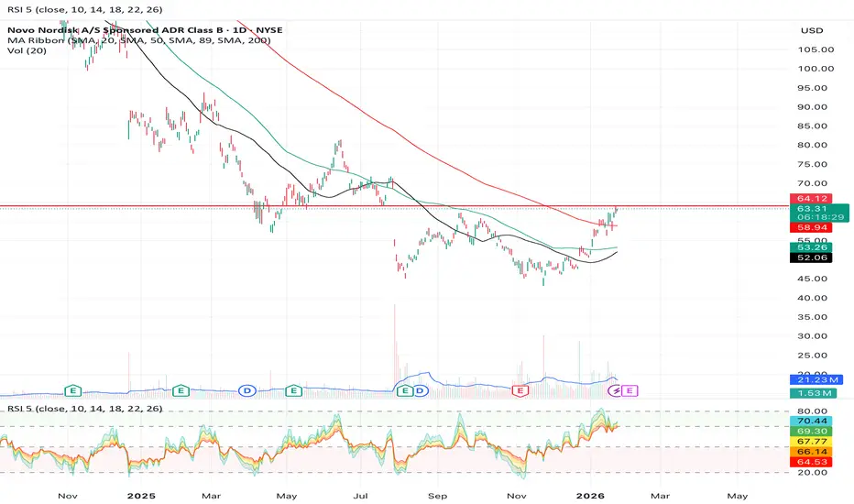Click the 70.44 RSI value label
854x504 pixels.
(811, 421)
